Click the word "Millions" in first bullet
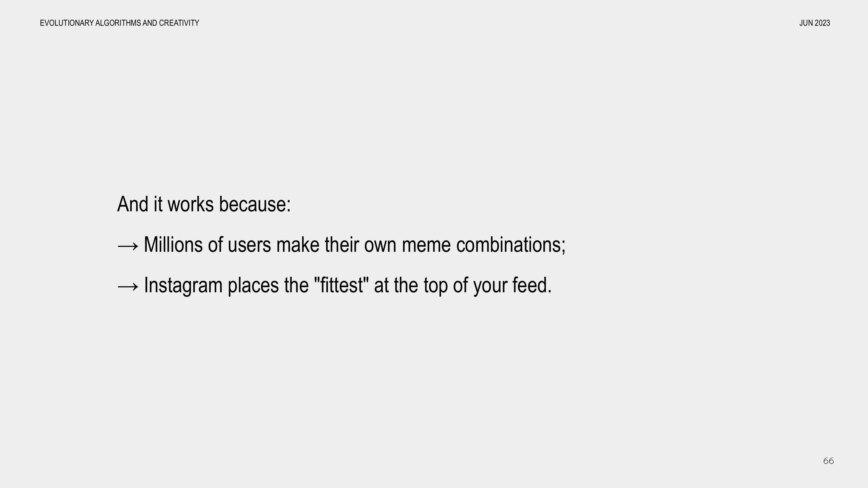This screenshot has width=868, height=488. [173, 245]
